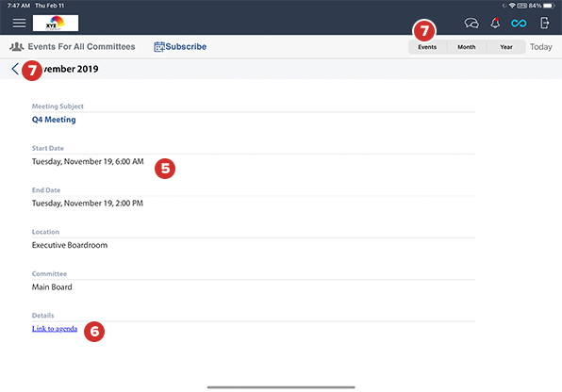Click the logout door icon

(x=544, y=23)
